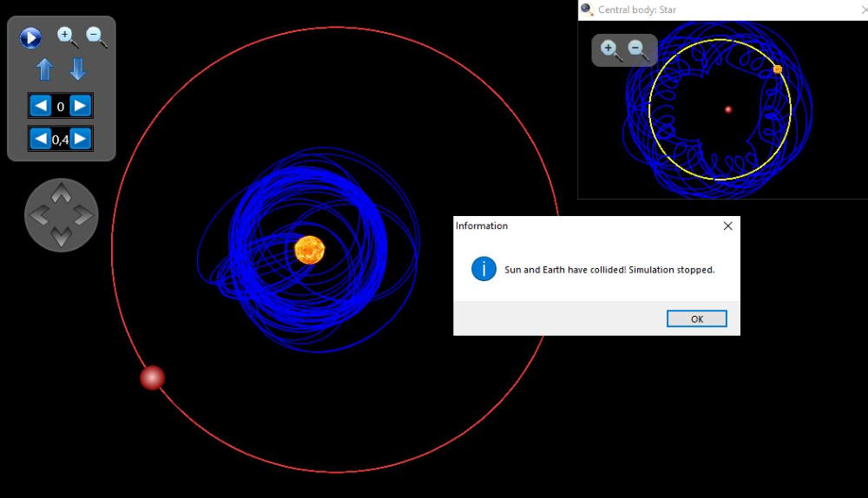Viewport: 868px width, 498px height.
Task: Click the magnifier icon in Central body title bar
Action: pos(587,10)
